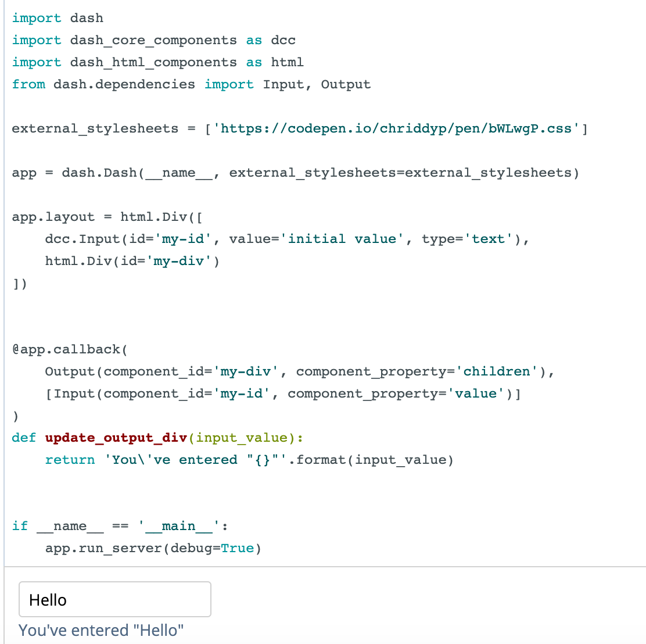Click the output text You've entered "Hello"

pyautogui.click(x=101, y=631)
